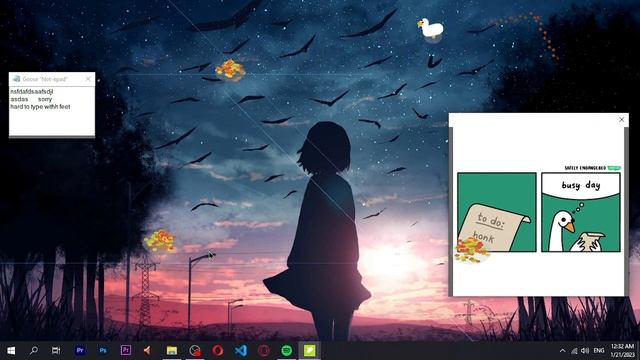Open the clock and date flyout
The height and width of the screenshot is (360, 640).
[623, 350]
